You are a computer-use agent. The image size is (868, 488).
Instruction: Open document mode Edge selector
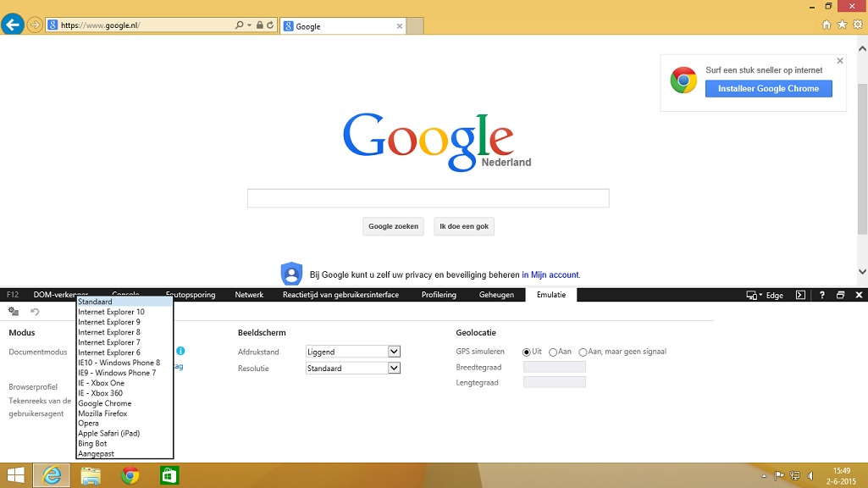tap(765, 295)
